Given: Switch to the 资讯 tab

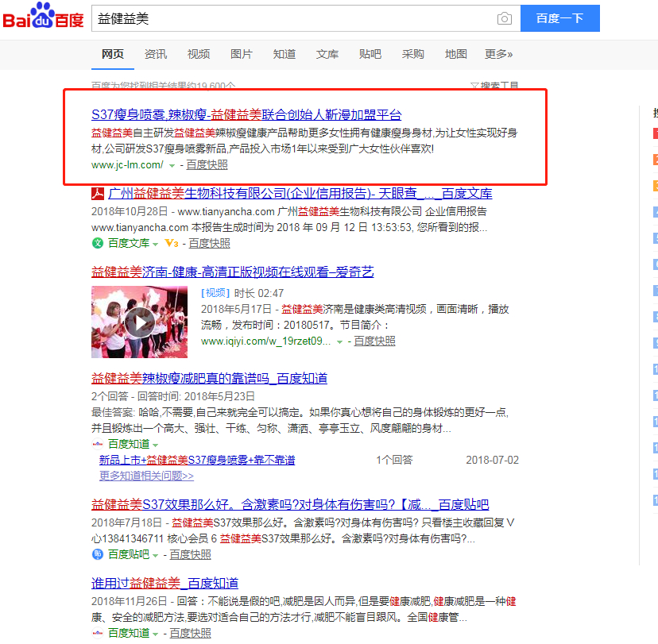Looking at the screenshot, I should (x=156, y=54).
